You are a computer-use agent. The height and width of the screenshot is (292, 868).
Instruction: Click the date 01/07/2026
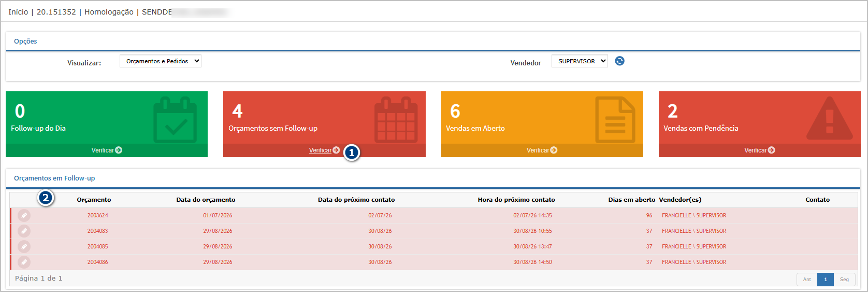coord(218,215)
